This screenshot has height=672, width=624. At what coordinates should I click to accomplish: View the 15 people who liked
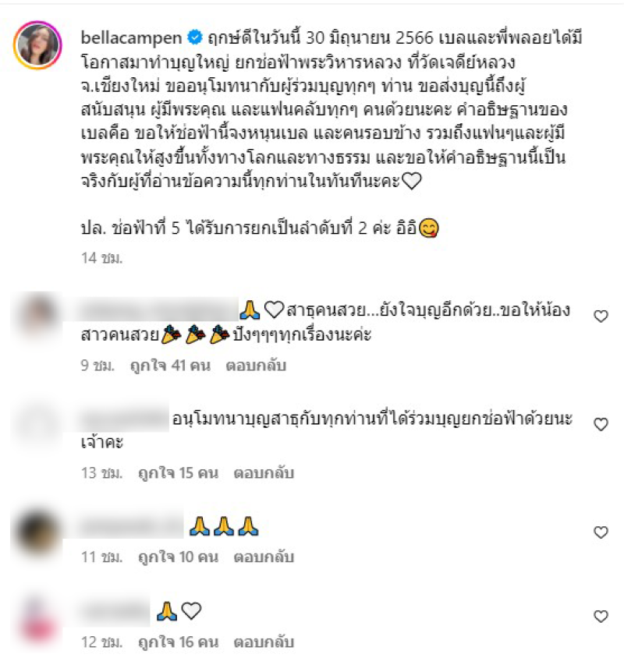pyautogui.click(x=178, y=473)
